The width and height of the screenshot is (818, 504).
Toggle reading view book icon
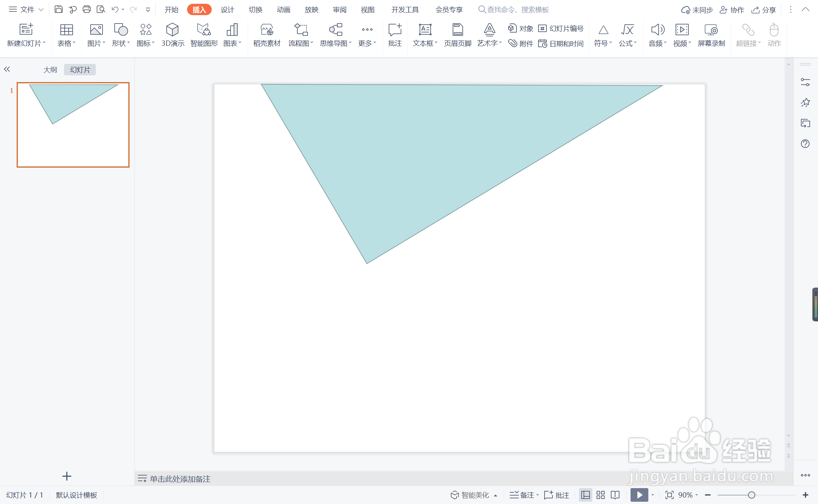(615, 495)
